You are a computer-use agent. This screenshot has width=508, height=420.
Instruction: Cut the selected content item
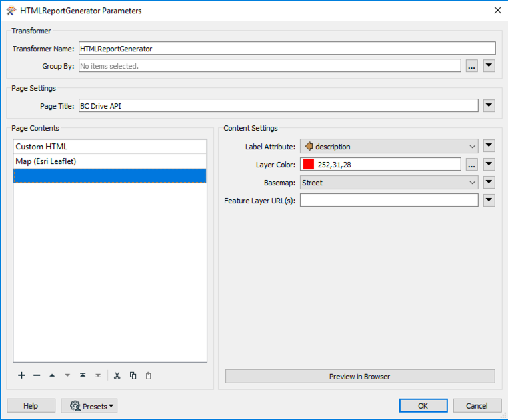tap(117, 375)
